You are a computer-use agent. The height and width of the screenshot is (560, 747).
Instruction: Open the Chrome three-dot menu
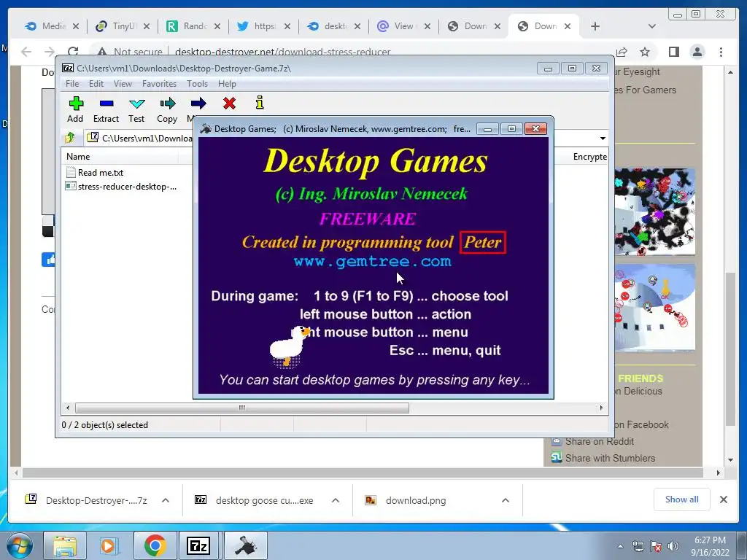click(x=721, y=52)
